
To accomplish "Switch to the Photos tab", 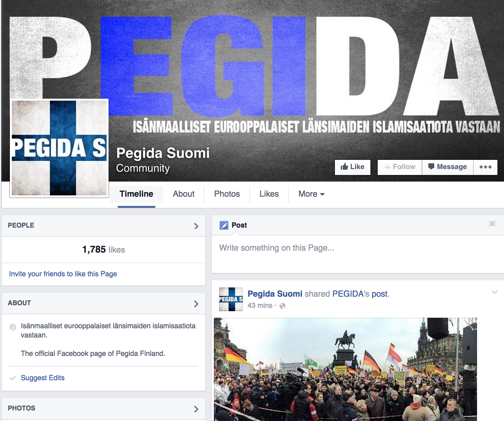I will [x=227, y=194].
